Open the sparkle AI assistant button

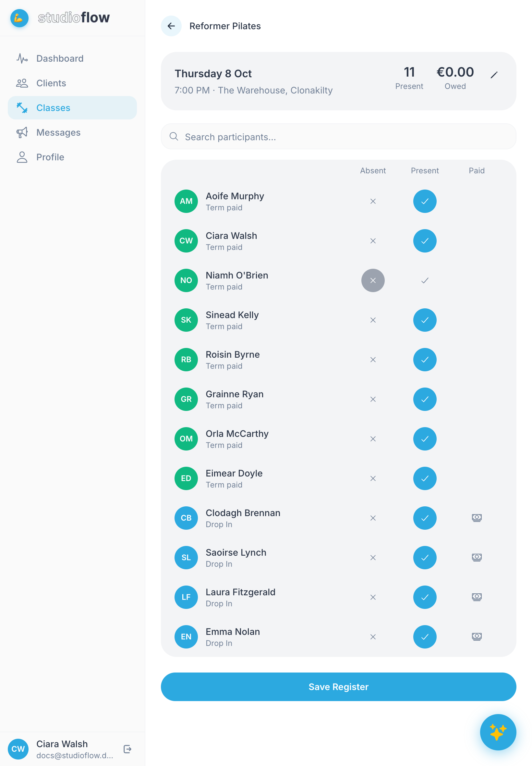point(498,732)
